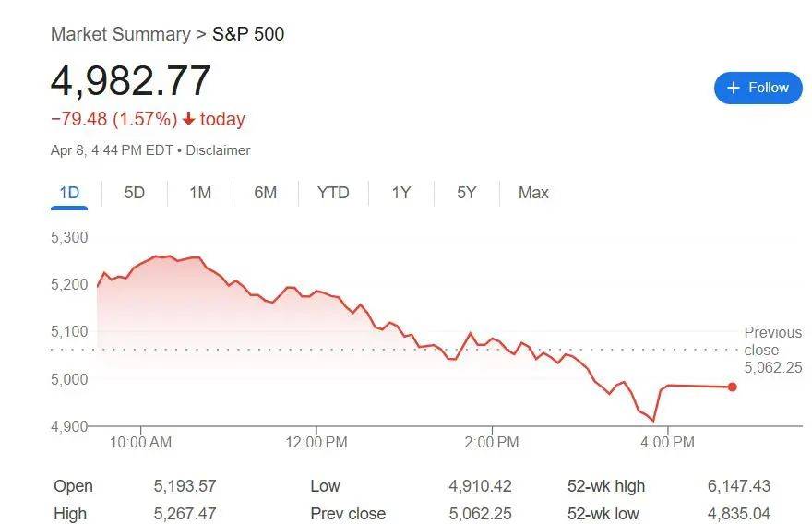
Task: Open the Market Summary breadcrumb link
Action: click(120, 34)
